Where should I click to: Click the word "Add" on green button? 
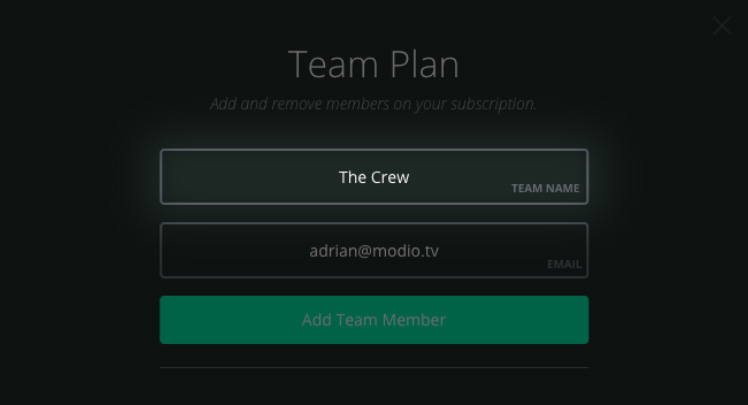pyautogui.click(x=317, y=320)
